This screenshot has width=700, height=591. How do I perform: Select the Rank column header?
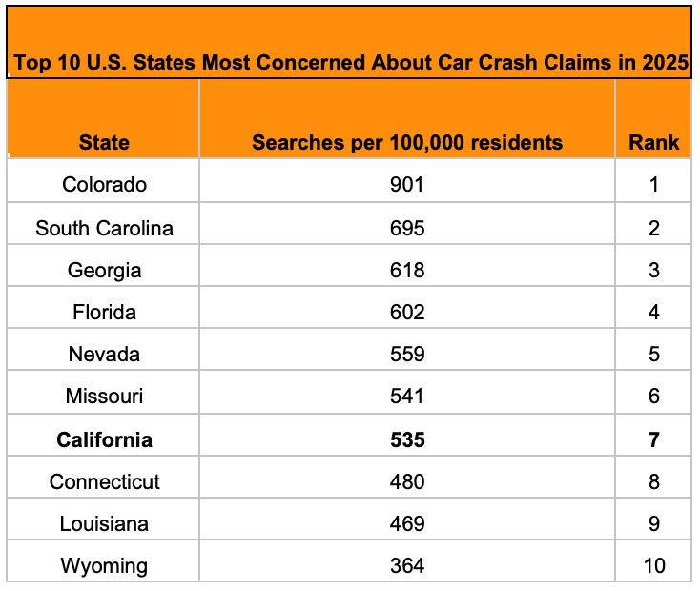(654, 143)
